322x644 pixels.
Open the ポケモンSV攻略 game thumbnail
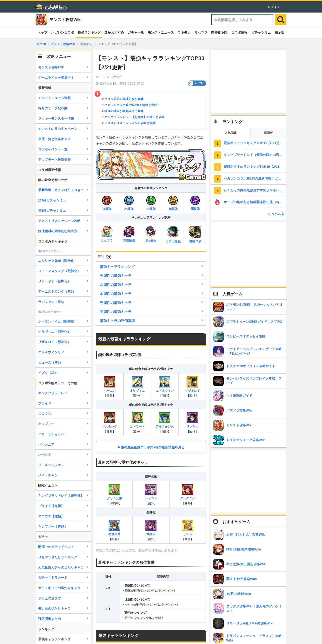(218, 307)
